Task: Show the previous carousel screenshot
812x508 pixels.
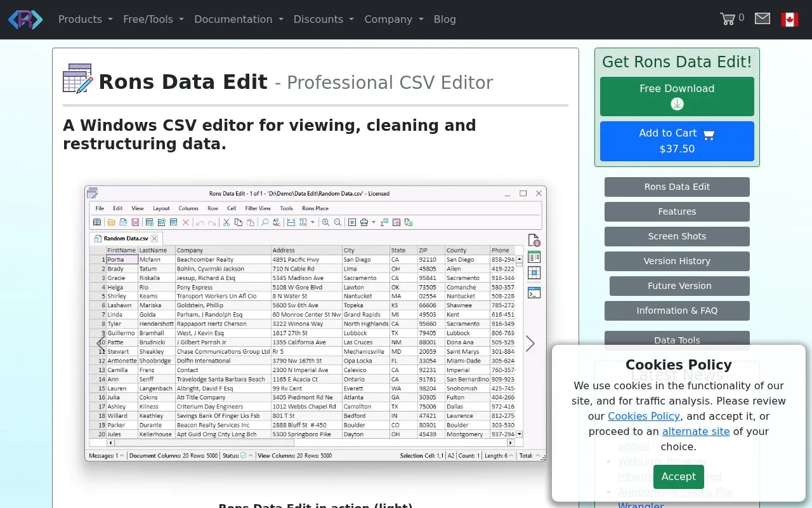Action: (x=101, y=344)
